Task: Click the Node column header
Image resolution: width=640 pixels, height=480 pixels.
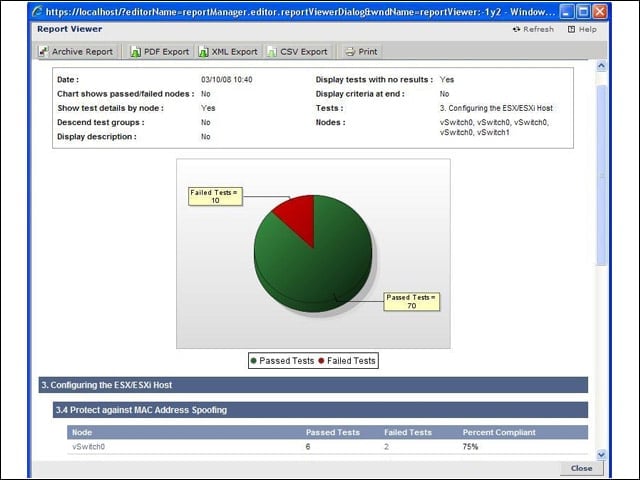Action: tap(82, 432)
